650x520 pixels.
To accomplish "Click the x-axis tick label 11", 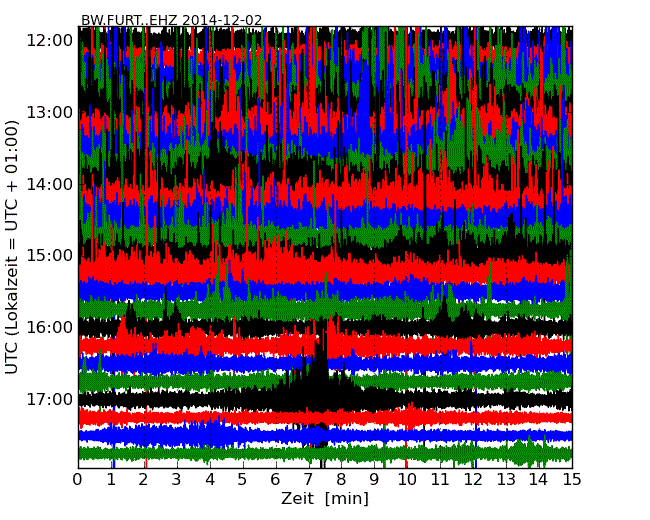I will click(x=440, y=479).
